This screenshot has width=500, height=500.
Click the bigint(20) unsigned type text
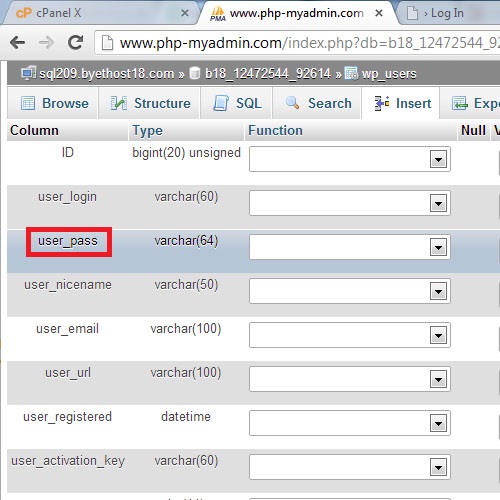186,153
